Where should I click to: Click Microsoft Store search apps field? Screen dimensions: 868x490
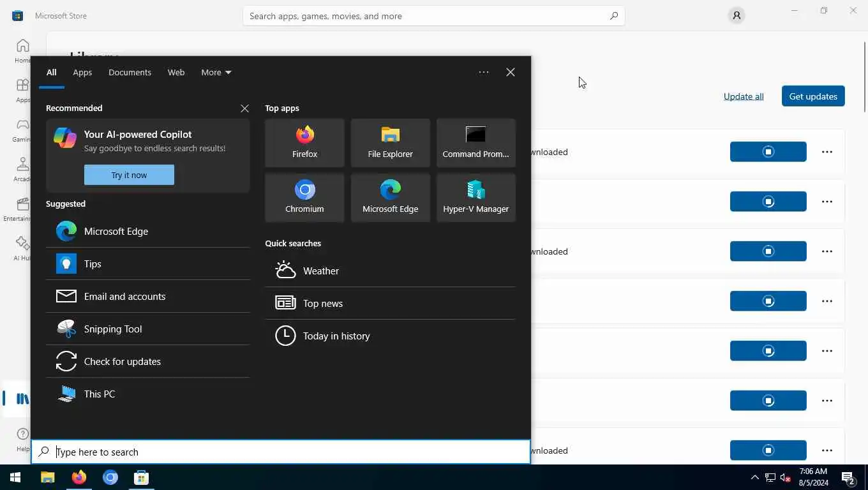point(433,16)
